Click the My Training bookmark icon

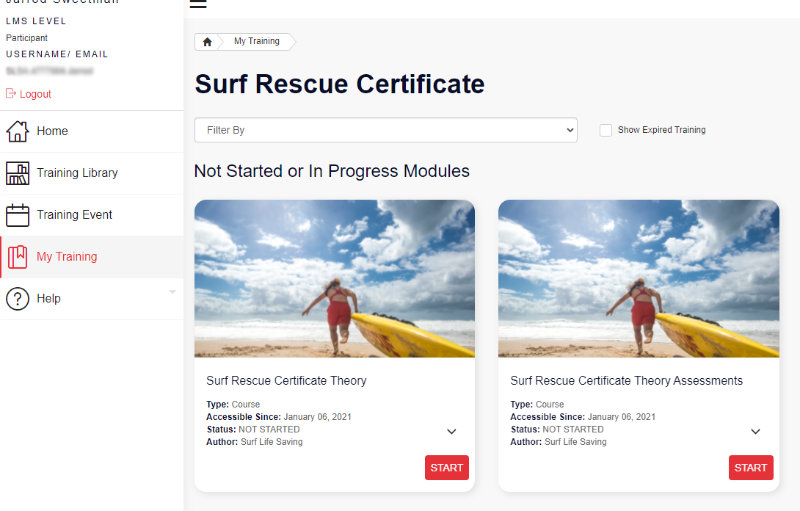[x=17, y=257]
